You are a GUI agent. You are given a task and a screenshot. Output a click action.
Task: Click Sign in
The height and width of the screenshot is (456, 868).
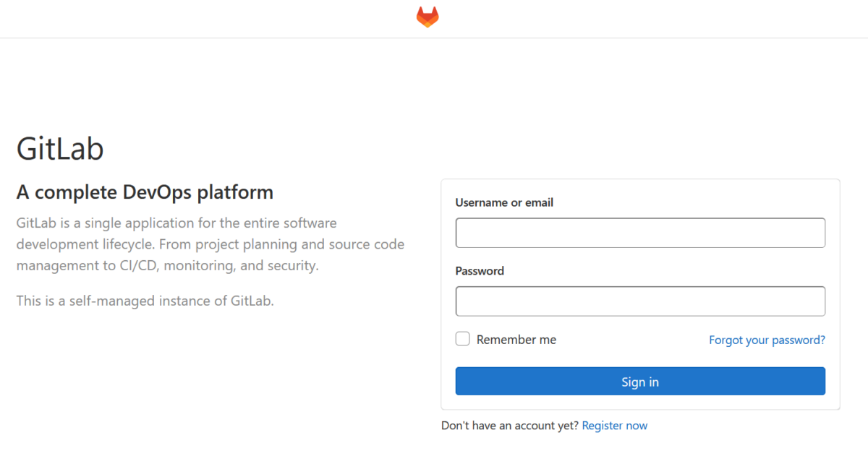[x=639, y=381]
